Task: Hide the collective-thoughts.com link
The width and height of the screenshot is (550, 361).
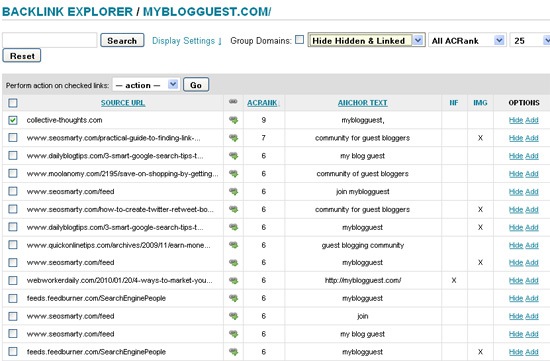Action: point(516,120)
